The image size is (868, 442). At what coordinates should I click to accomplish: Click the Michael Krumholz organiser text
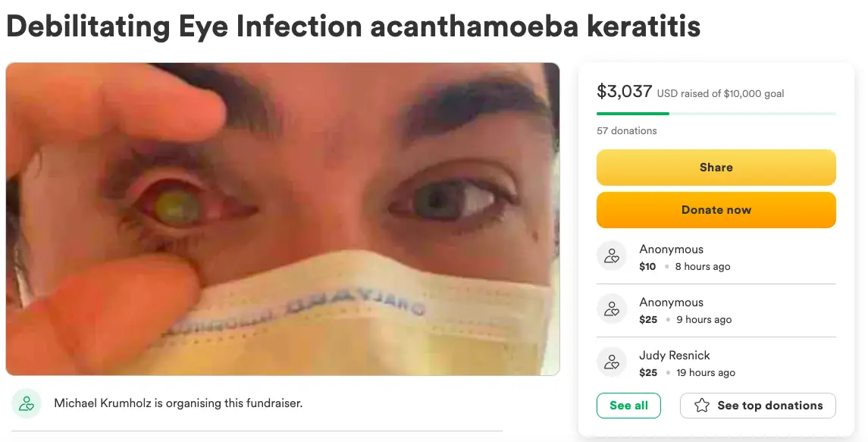click(x=178, y=403)
